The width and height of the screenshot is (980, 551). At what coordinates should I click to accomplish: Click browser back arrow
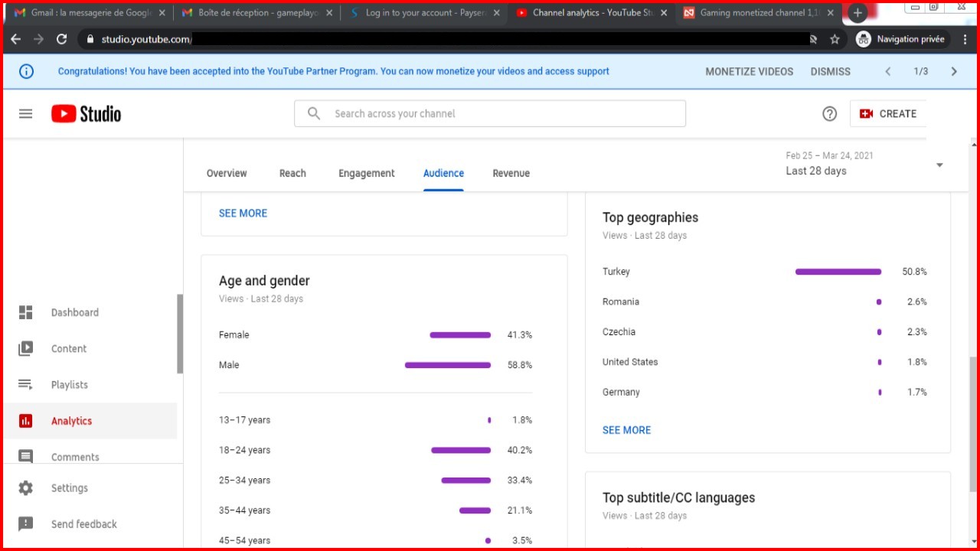(16, 39)
